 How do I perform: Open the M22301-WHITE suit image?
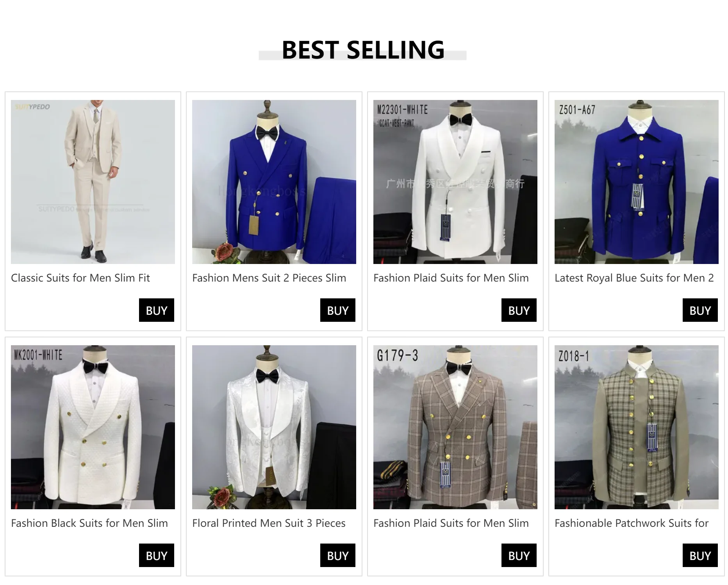[x=455, y=182]
